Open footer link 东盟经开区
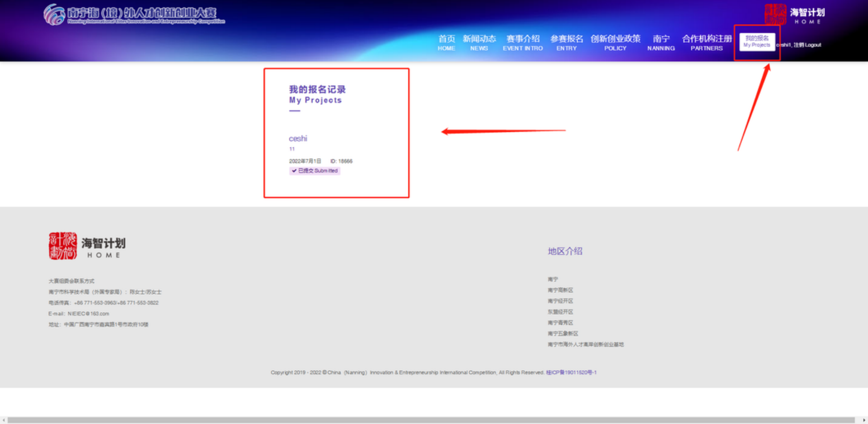 click(560, 312)
